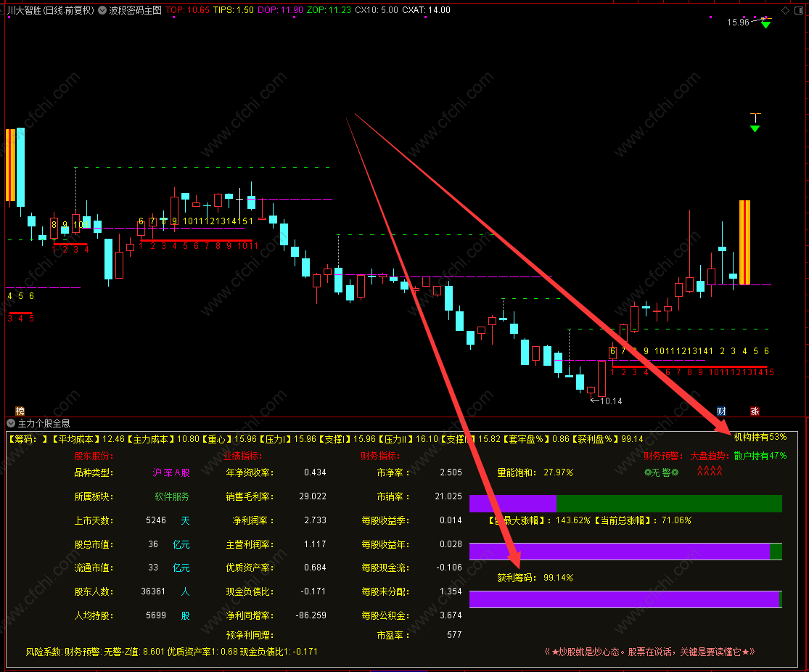Click the green triangle near 15.96 label
The height and width of the screenshot is (672, 809).
(765, 24)
